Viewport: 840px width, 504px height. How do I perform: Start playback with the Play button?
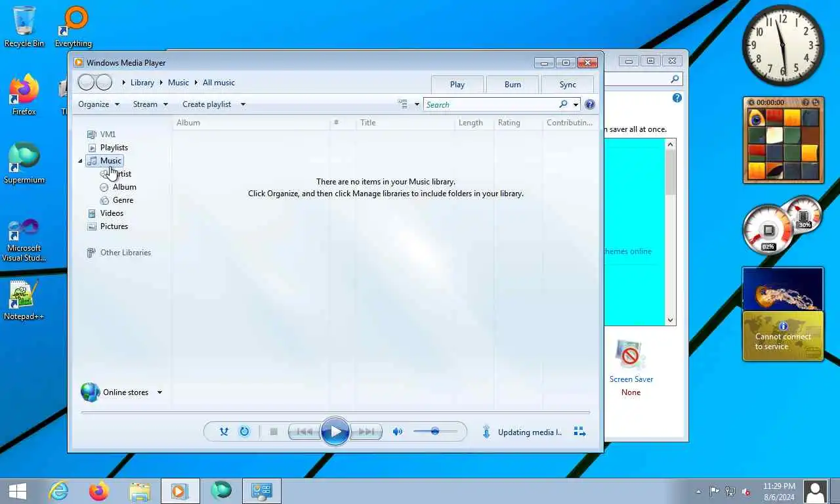[335, 431]
